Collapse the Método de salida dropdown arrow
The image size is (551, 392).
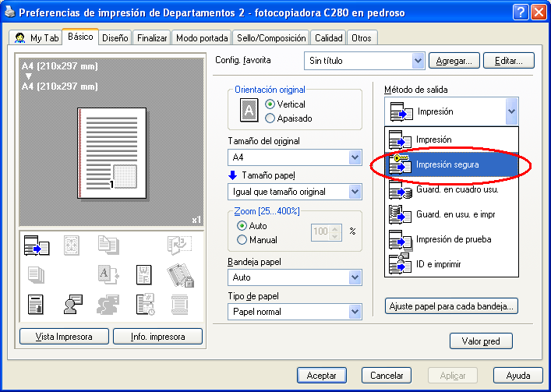511,111
